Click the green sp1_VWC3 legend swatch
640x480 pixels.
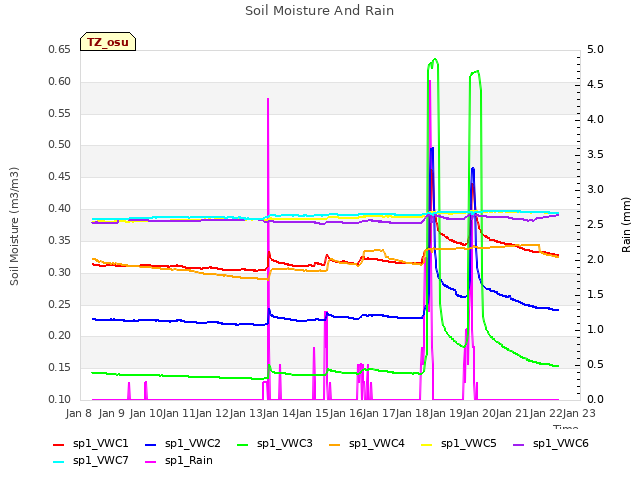(x=243, y=444)
